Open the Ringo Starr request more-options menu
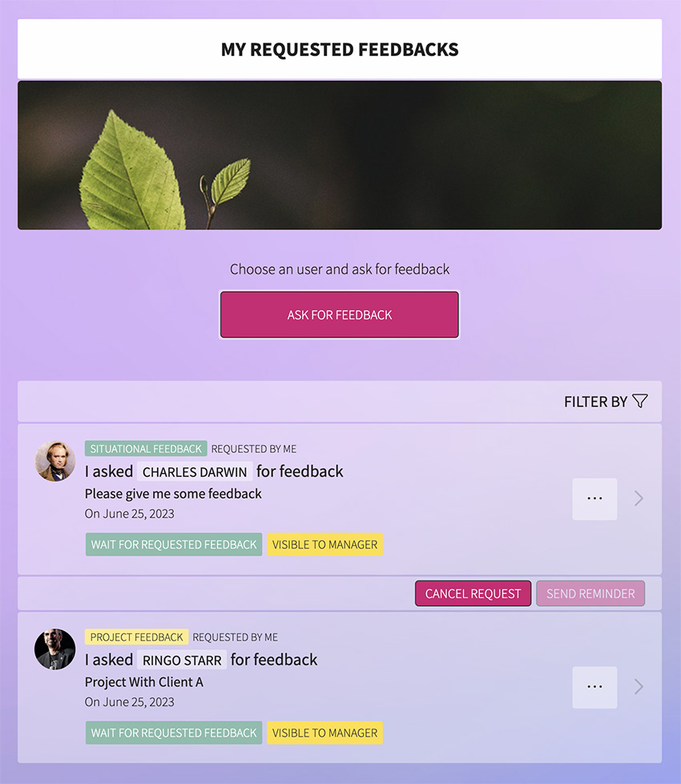Image resolution: width=681 pixels, height=784 pixels. 594,687
